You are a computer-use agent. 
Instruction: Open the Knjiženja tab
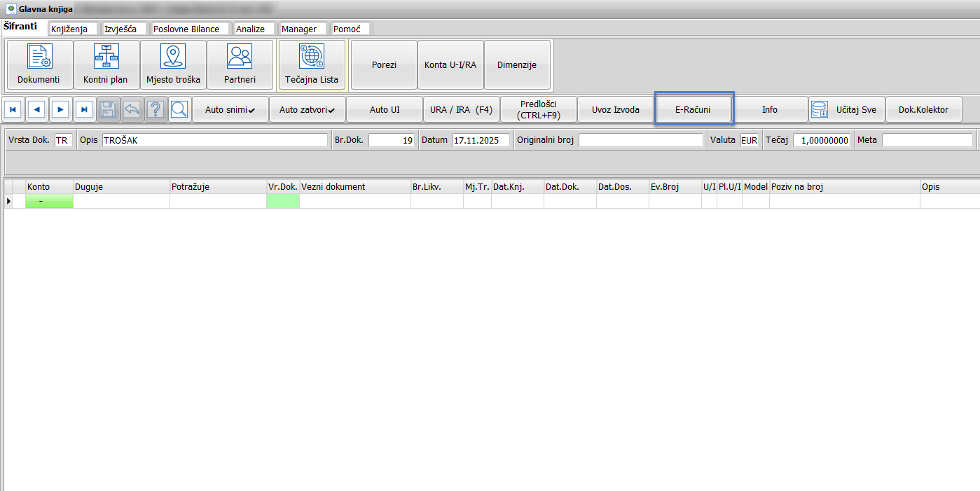tap(73, 29)
